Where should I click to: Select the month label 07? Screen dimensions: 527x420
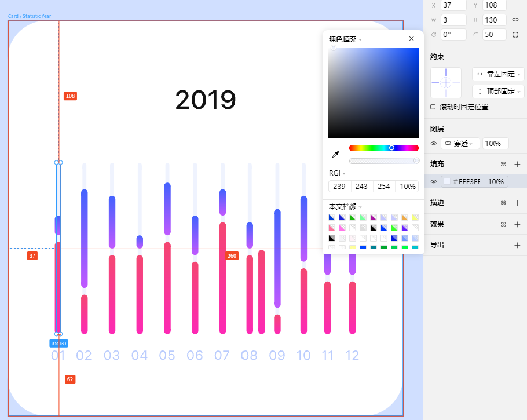coord(222,356)
